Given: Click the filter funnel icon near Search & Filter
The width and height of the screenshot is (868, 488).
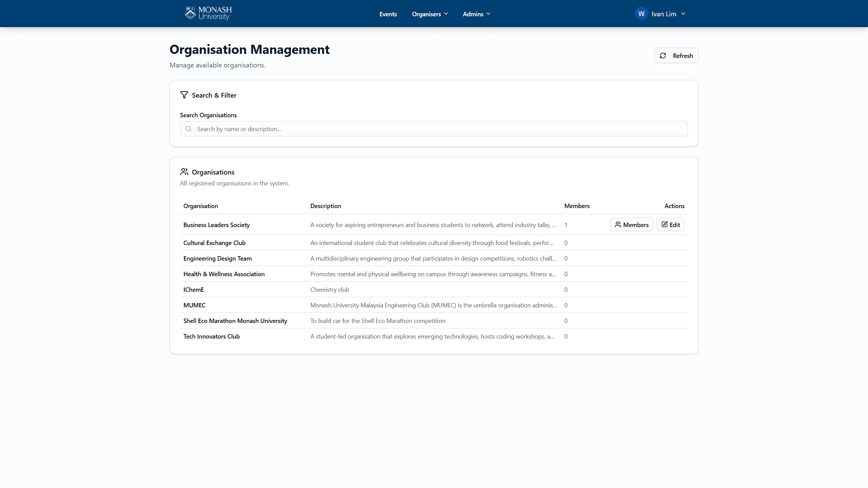Looking at the screenshot, I should (184, 95).
